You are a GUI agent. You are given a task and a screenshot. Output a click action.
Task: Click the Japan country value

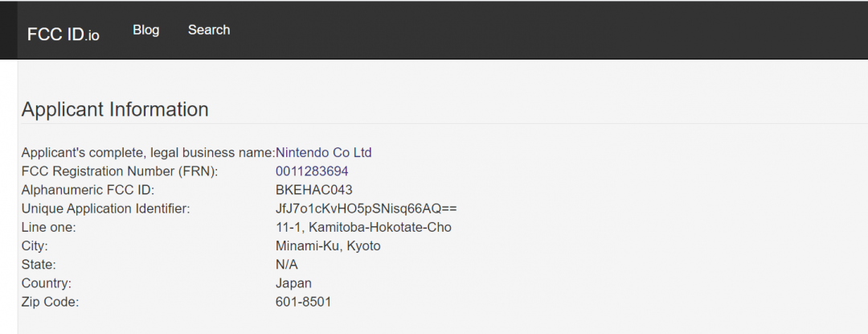(293, 283)
